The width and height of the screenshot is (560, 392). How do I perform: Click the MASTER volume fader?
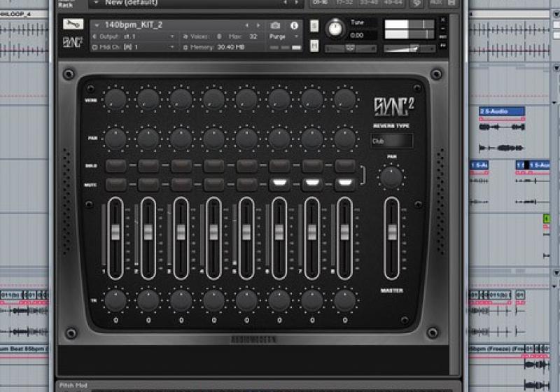tap(391, 231)
